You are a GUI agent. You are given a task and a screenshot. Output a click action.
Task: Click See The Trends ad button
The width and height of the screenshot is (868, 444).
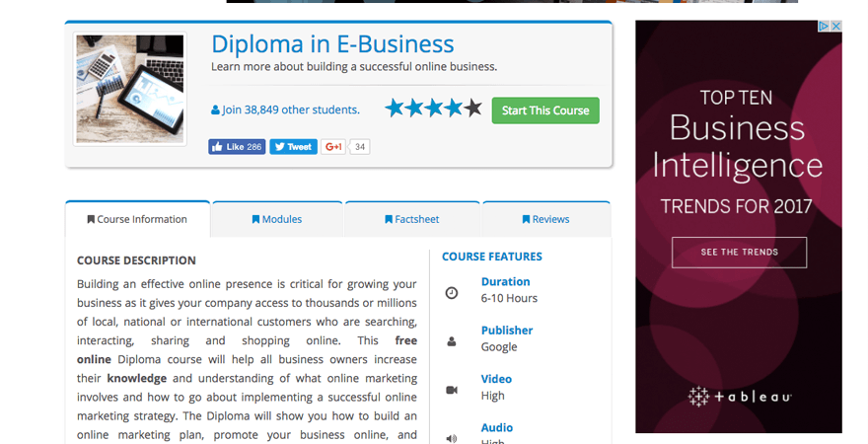click(x=739, y=253)
